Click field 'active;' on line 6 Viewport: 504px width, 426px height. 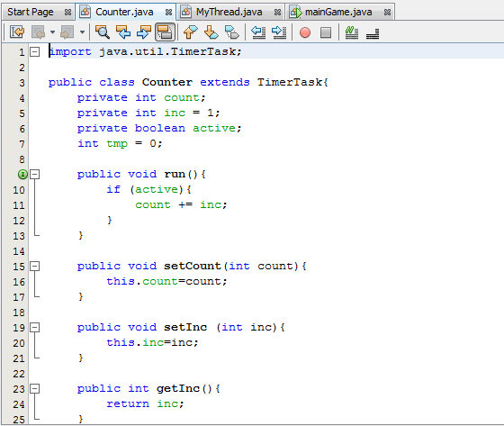[x=217, y=128]
